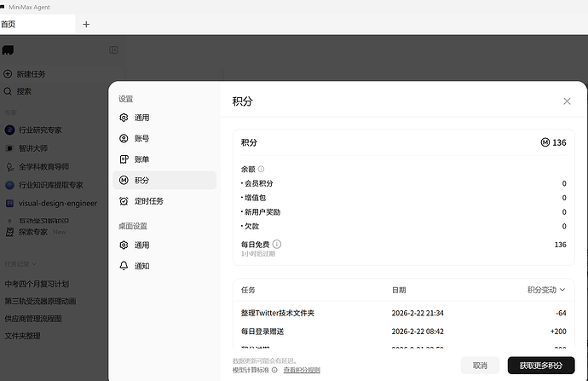The width and height of the screenshot is (588, 381).
Task: Click the date 2026-2-22 21:34
Action: pos(418,313)
